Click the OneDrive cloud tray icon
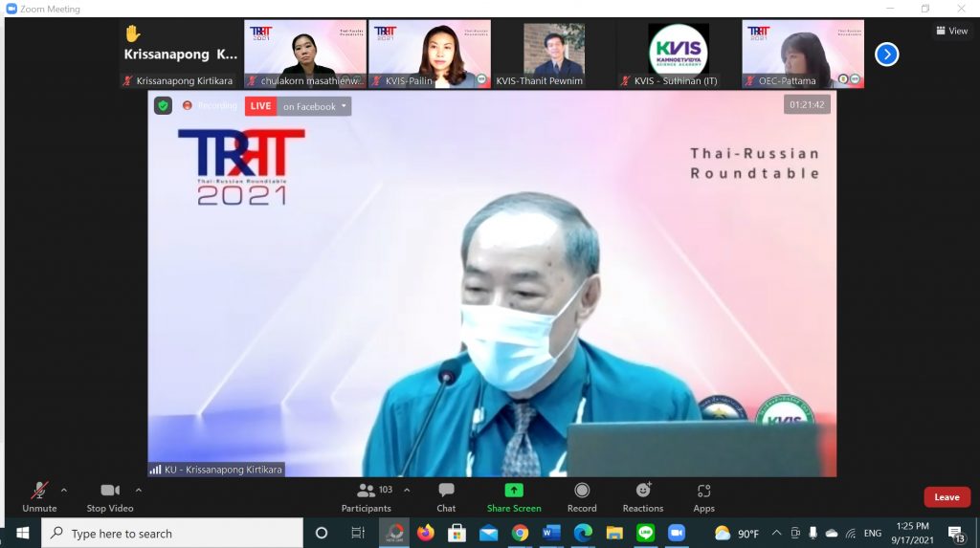 coord(832,533)
